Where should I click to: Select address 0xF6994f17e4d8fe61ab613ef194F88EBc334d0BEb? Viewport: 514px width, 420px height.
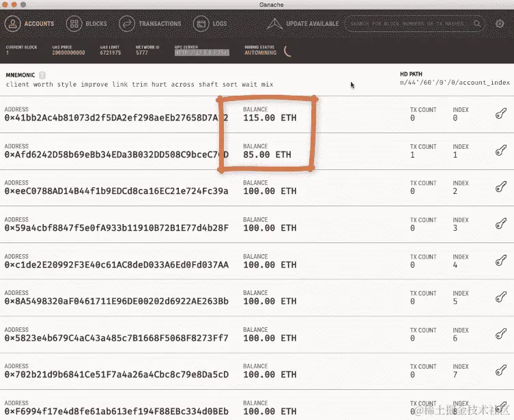pos(116,411)
